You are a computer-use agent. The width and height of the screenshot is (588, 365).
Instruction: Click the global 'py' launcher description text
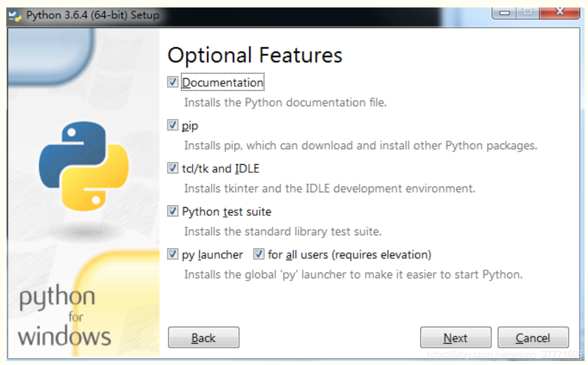[353, 274]
